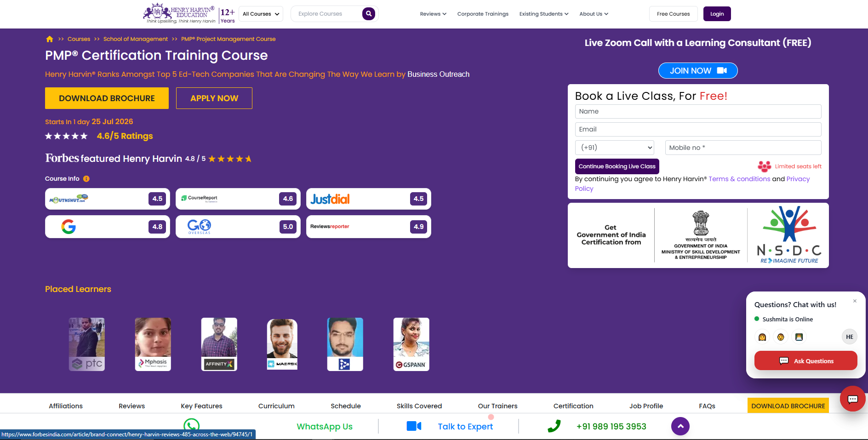Click the HE avatar in chat widget
This screenshot has height=440, width=868.
coord(850,337)
